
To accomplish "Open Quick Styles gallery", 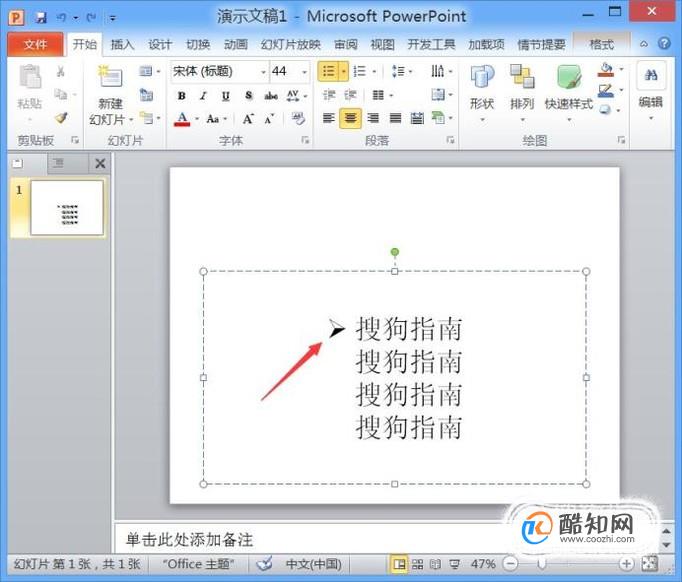I will pyautogui.click(x=568, y=93).
